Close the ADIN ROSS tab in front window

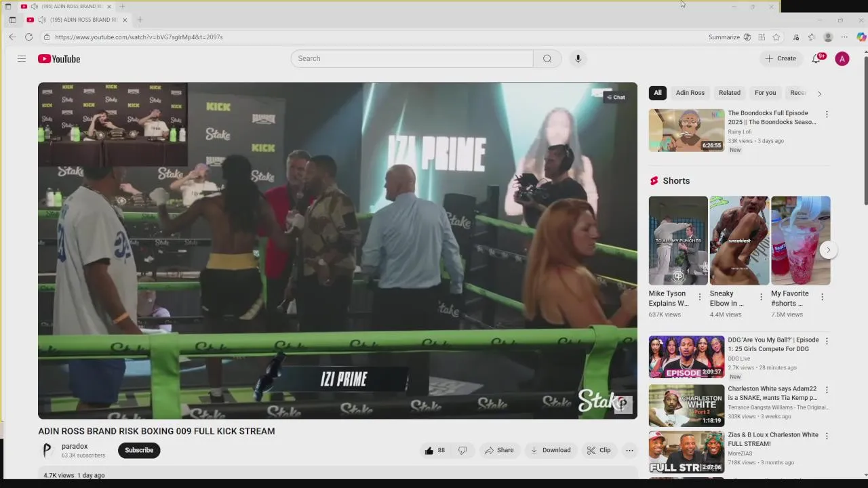coord(125,20)
